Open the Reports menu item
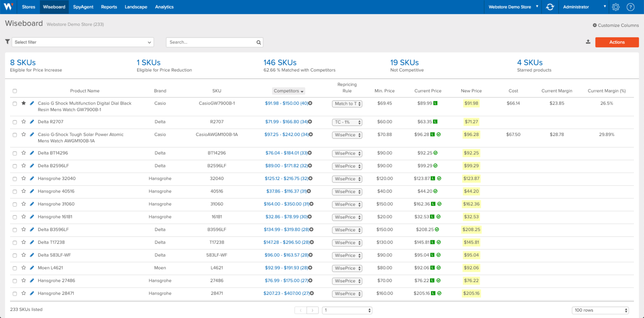644x318 pixels. tap(109, 7)
